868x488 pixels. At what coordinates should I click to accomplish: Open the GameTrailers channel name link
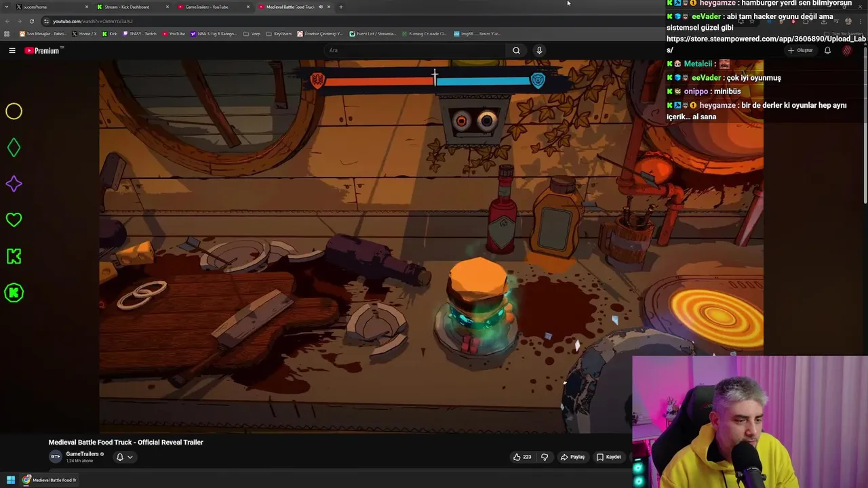click(x=82, y=454)
